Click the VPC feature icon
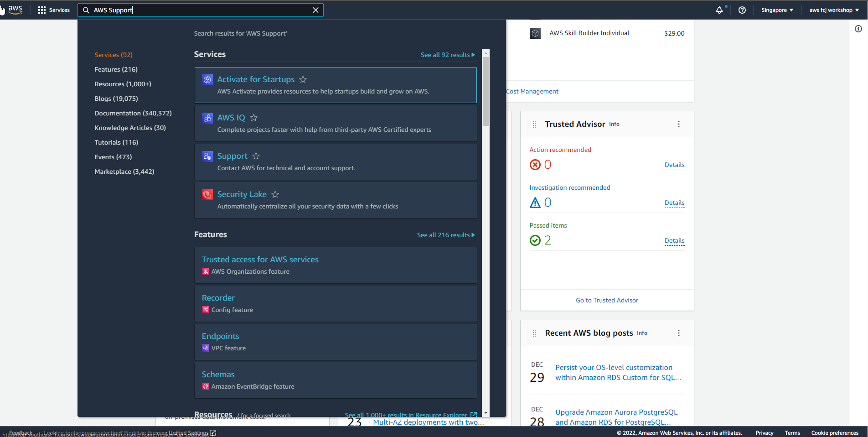This screenshot has width=868, height=437. [x=206, y=348]
